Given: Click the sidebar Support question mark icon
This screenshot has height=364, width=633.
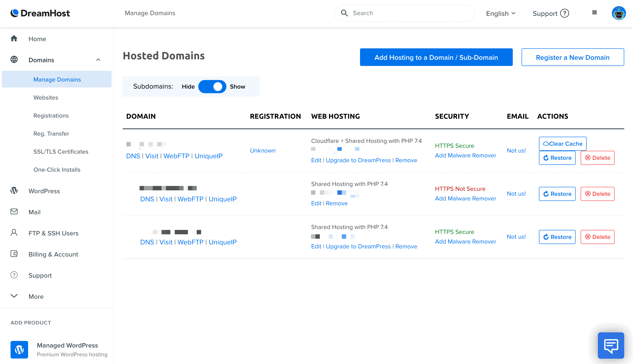Looking at the screenshot, I should (14, 275).
